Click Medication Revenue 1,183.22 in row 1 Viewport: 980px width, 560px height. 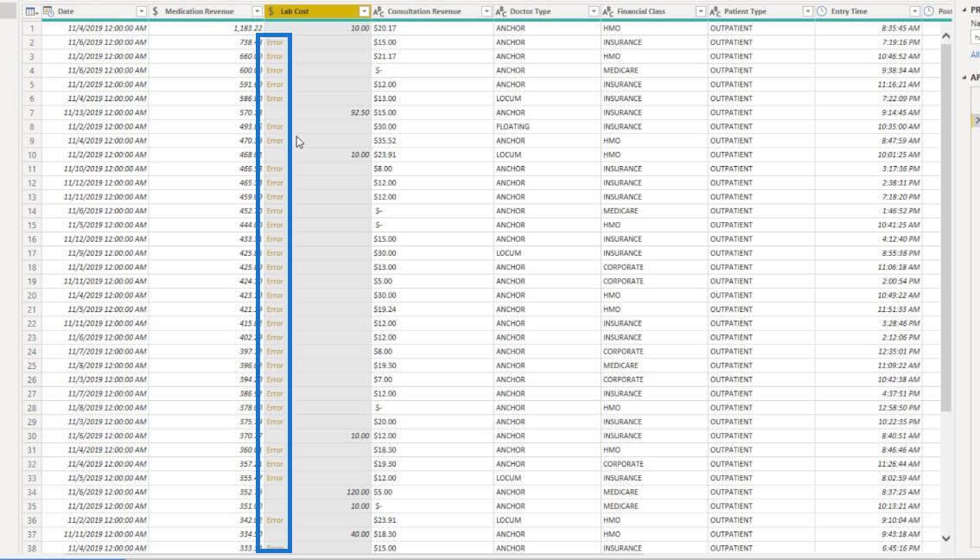tap(247, 29)
